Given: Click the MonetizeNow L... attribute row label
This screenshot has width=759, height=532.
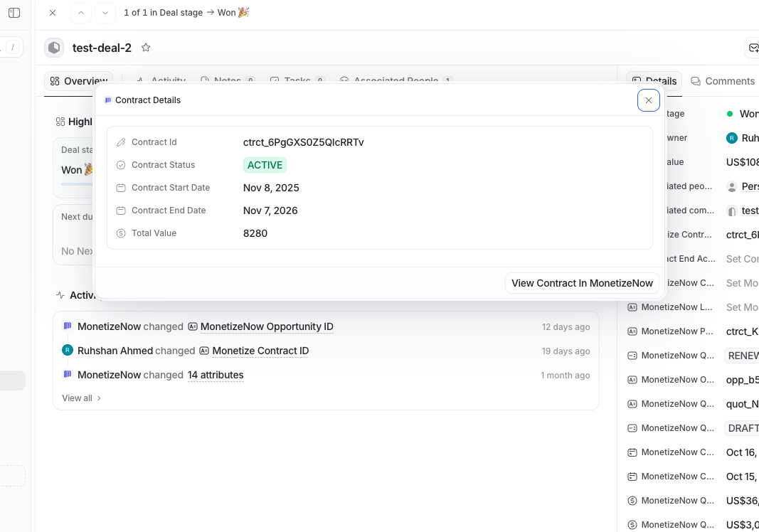Looking at the screenshot, I should pyautogui.click(x=676, y=307).
